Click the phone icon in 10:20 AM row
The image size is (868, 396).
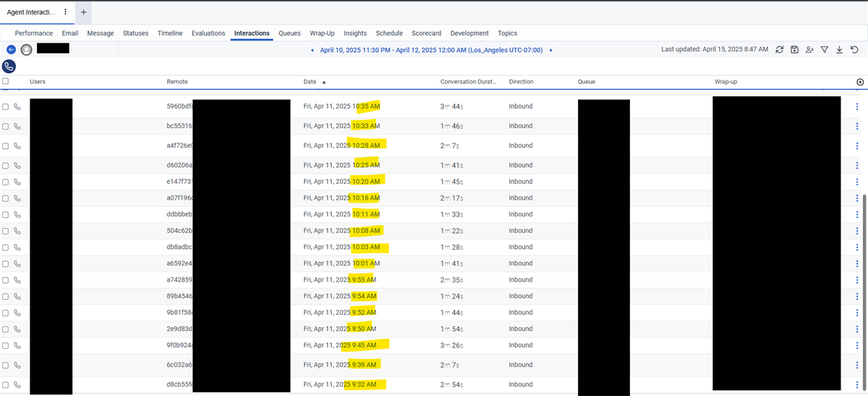click(x=17, y=182)
